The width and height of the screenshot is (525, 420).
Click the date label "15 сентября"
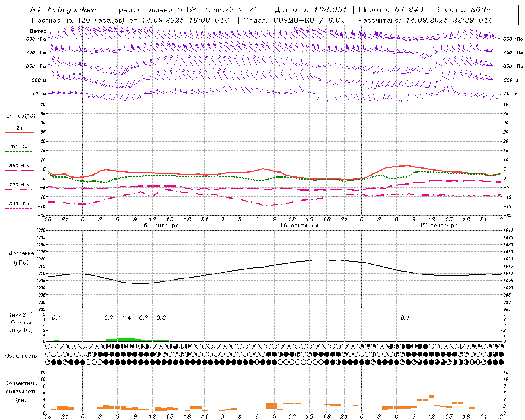[x=159, y=226]
